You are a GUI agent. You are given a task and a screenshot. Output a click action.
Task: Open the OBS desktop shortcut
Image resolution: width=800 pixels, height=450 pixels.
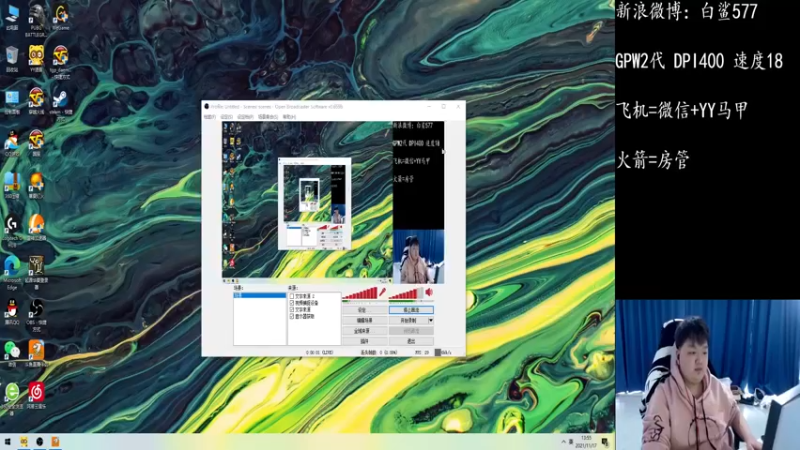point(36,314)
